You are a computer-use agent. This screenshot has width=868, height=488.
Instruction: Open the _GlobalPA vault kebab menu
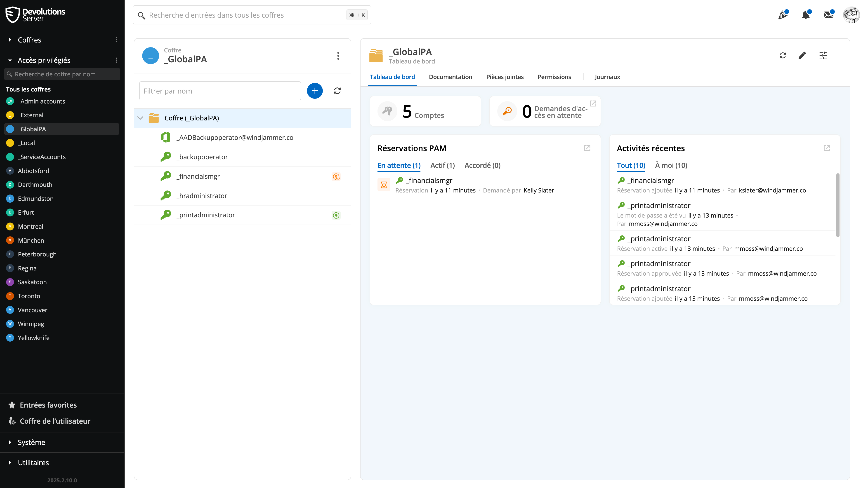coord(338,56)
